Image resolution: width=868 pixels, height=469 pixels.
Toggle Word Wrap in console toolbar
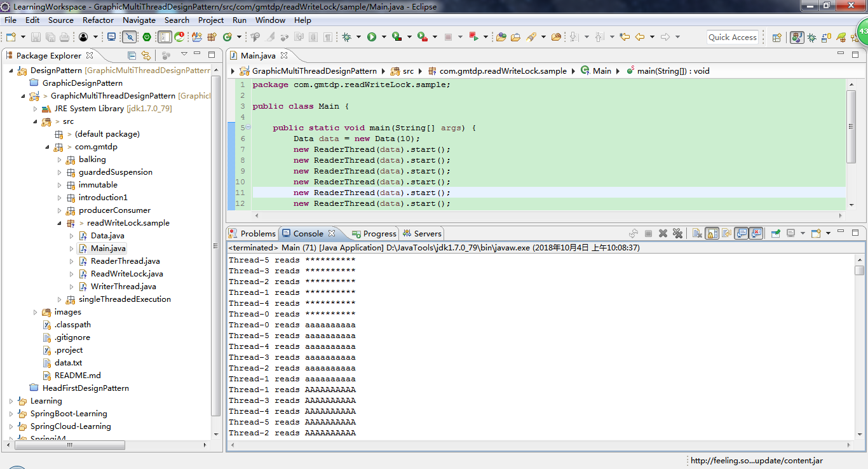pos(726,233)
